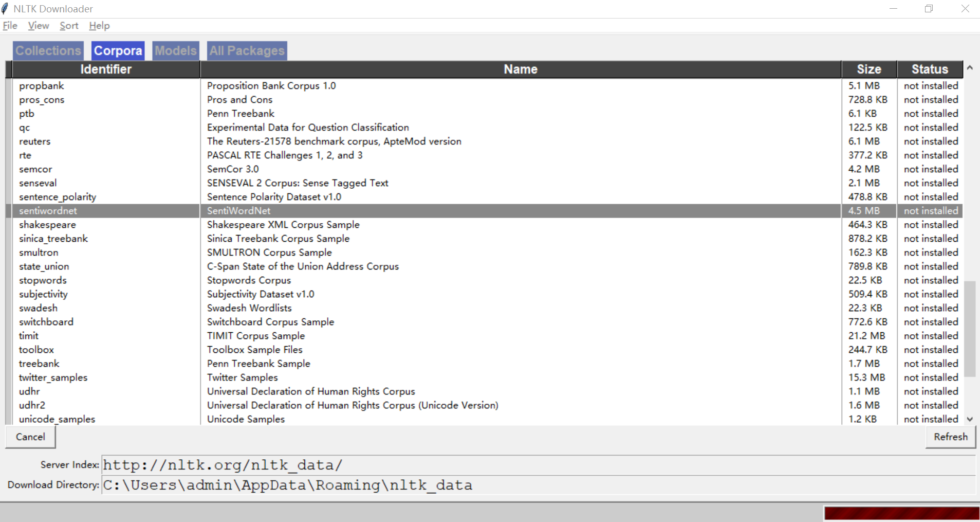Click the '21.2 MB' size cell

click(866, 336)
